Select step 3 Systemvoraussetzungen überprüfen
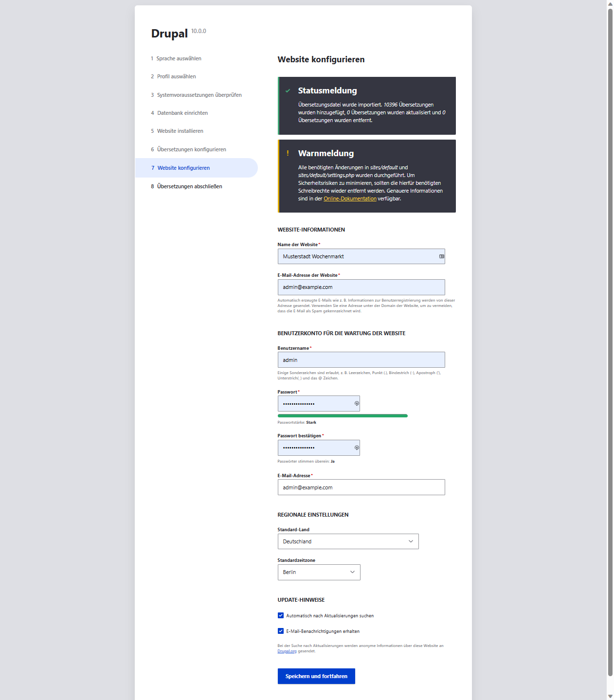Image resolution: width=614 pixels, height=700 pixels. point(196,95)
